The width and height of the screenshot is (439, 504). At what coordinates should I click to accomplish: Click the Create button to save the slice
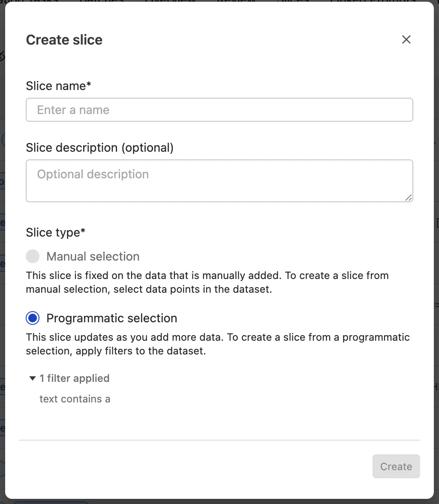(x=396, y=466)
